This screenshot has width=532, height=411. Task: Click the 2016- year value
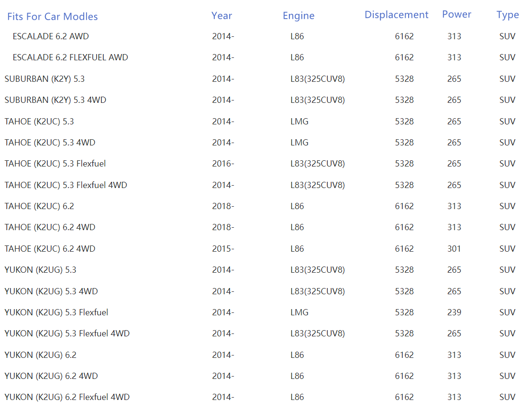[x=223, y=164]
